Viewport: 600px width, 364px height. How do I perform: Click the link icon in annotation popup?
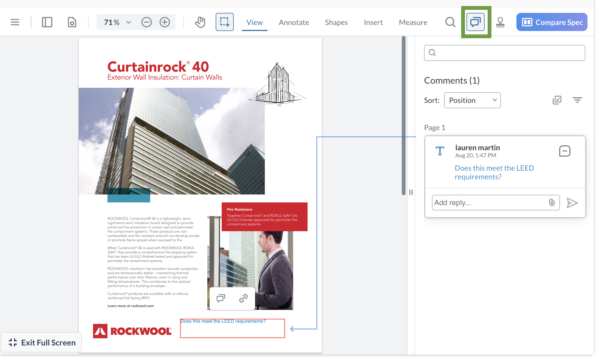(x=243, y=299)
